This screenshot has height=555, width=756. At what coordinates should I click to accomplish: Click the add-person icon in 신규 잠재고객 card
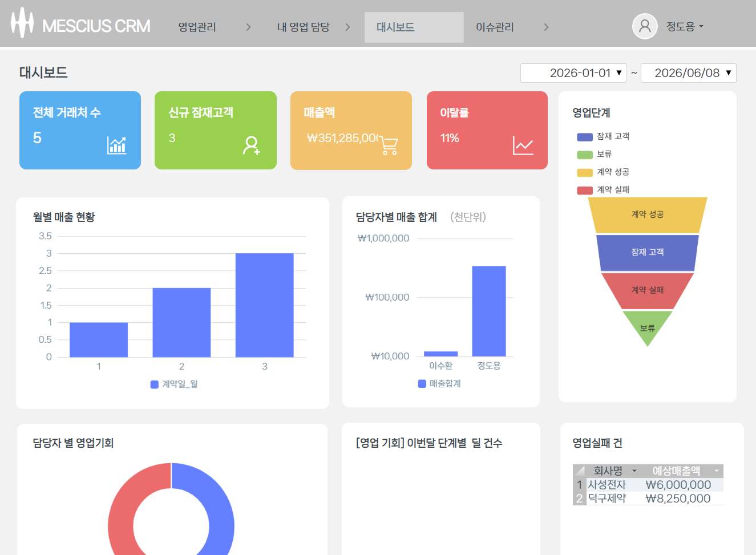click(x=252, y=145)
